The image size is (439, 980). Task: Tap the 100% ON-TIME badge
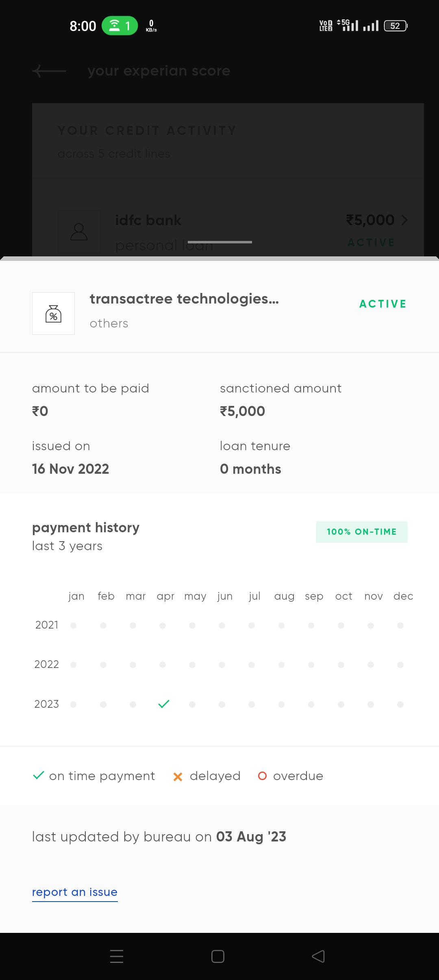tap(361, 532)
